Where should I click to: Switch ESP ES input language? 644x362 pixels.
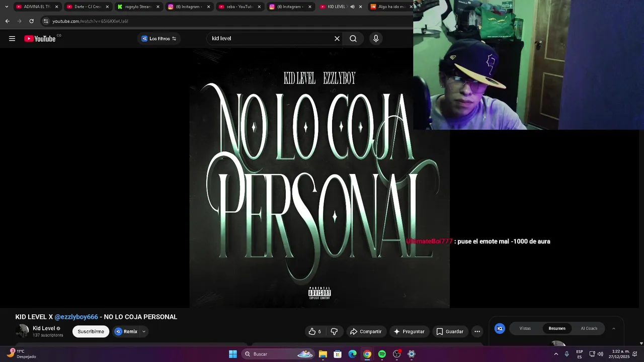click(580, 354)
